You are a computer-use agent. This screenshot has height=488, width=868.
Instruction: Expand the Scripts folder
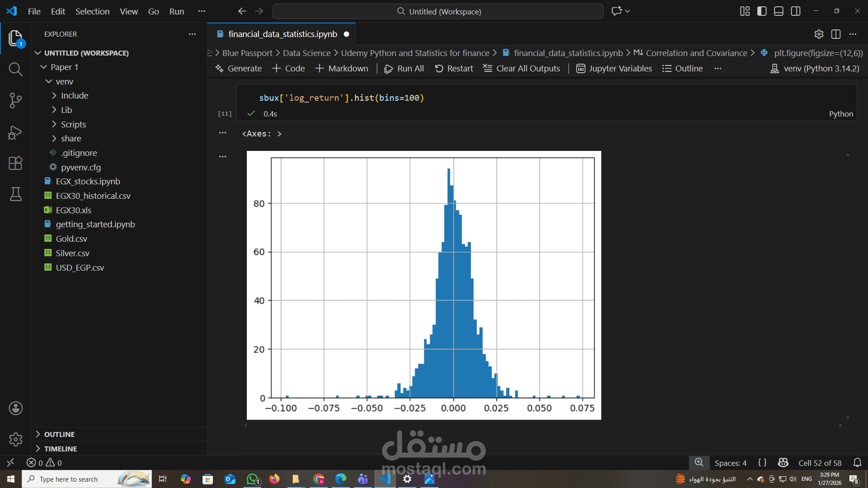click(x=73, y=124)
